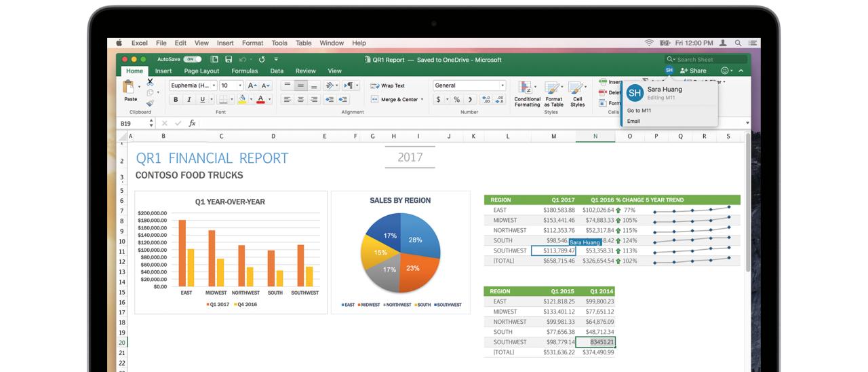Click the fx Insert Function icon
The image size is (868, 372).
[193, 124]
